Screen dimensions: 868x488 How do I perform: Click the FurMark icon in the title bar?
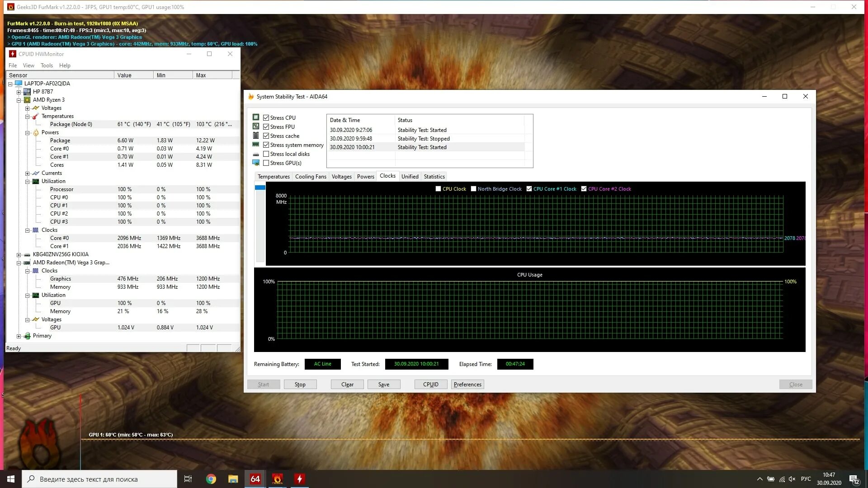pyautogui.click(x=10, y=7)
